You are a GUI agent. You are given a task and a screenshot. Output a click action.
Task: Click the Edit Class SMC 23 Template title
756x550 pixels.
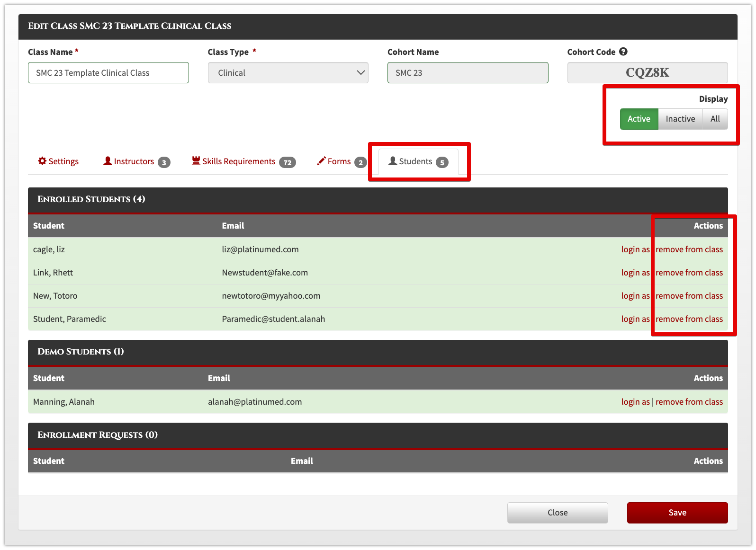point(130,26)
